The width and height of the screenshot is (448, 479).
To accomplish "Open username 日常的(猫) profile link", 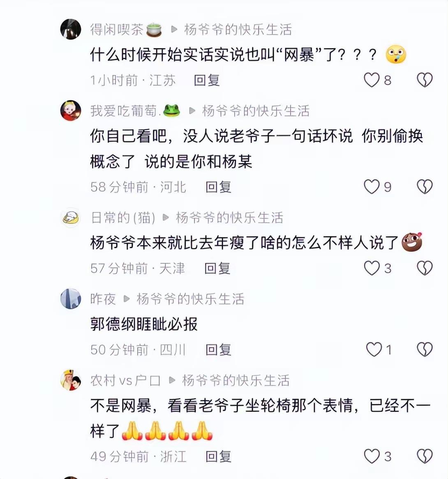I will (x=123, y=218).
